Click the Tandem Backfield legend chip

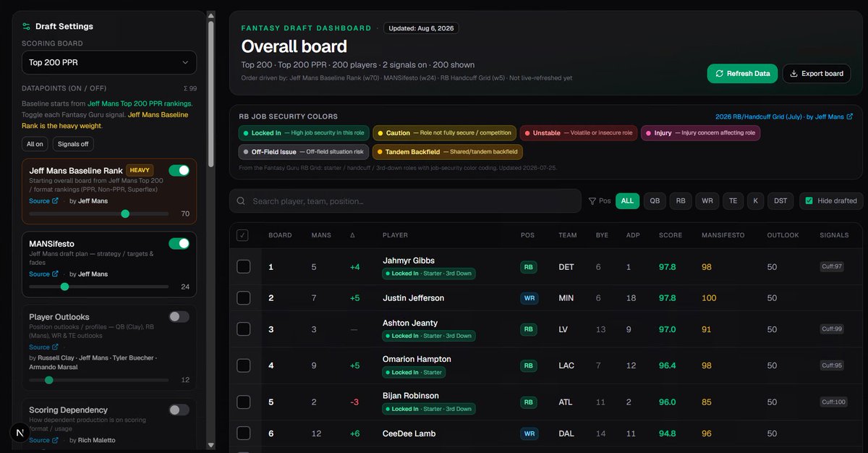(x=448, y=152)
